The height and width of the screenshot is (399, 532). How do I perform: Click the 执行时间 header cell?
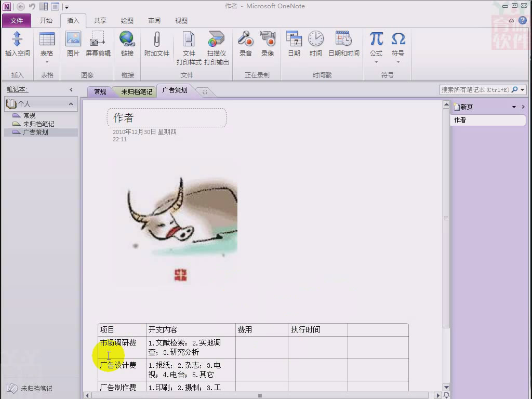pyautogui.click(x=318, y=330)
